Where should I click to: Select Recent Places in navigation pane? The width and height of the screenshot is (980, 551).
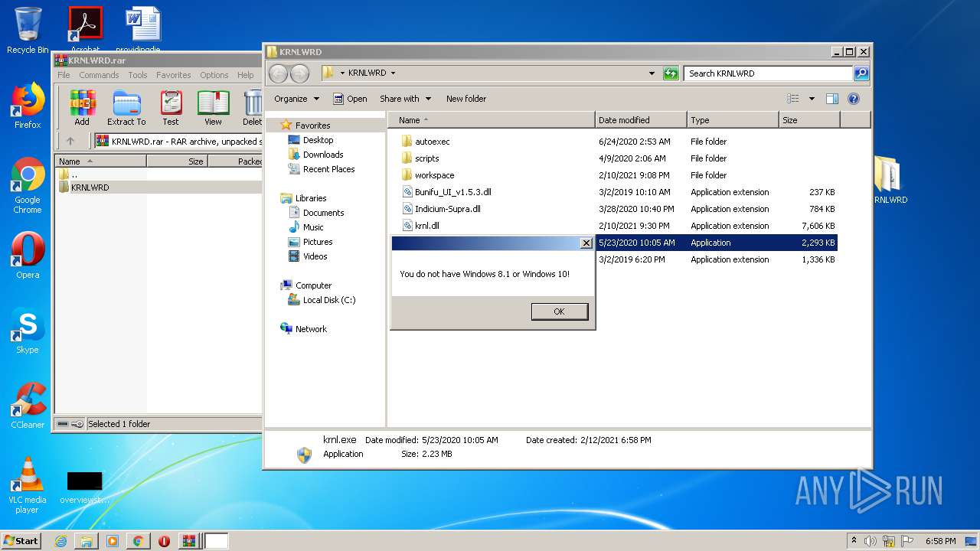[321, 169]
